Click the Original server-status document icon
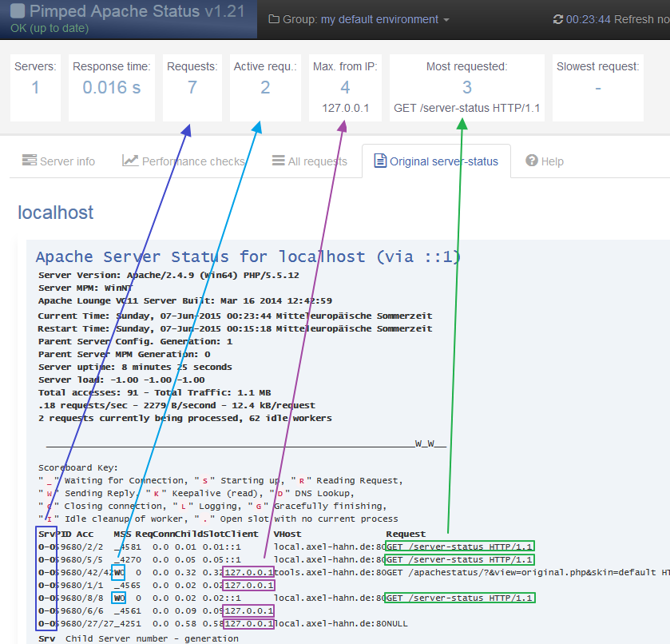Viewport: 670px width, 644px height. (380, 161)
